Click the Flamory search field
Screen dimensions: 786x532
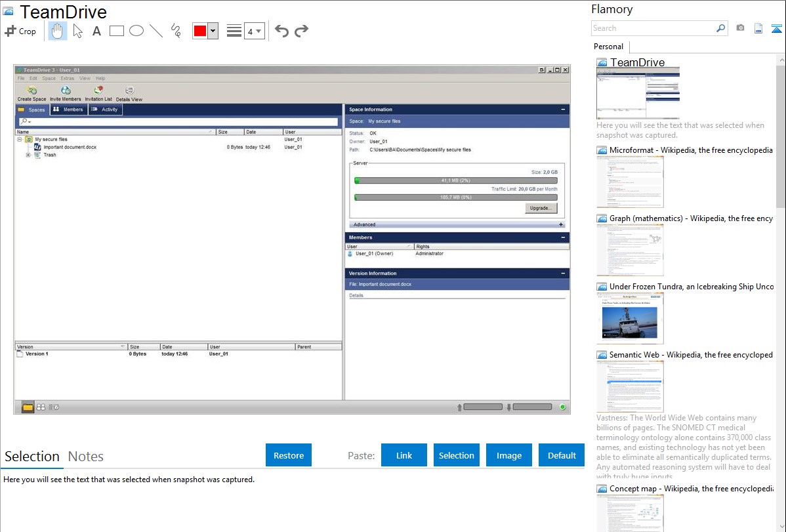[x=653, y=28]
